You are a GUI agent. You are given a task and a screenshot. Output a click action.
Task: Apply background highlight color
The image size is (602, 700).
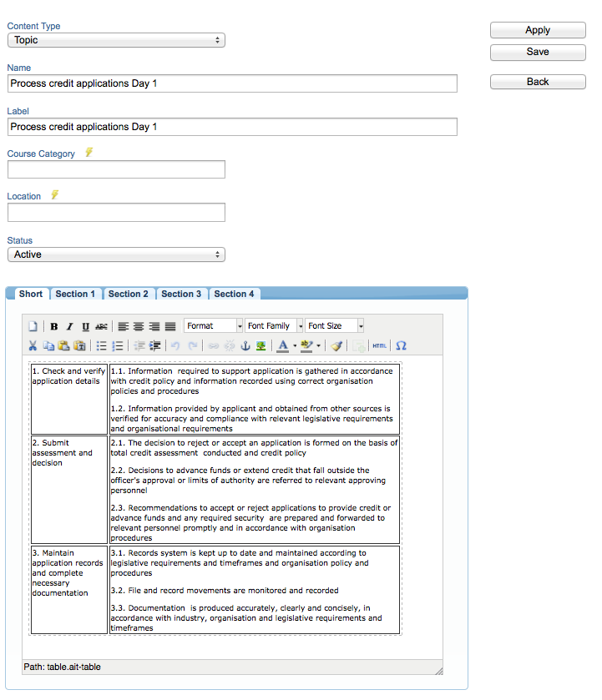pos(306,345)
